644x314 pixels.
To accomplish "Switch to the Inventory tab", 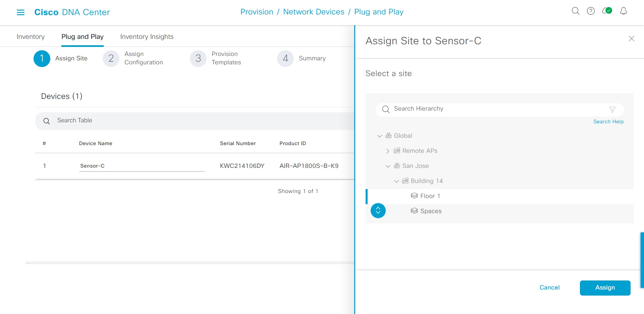I will (x=31, y=37).
